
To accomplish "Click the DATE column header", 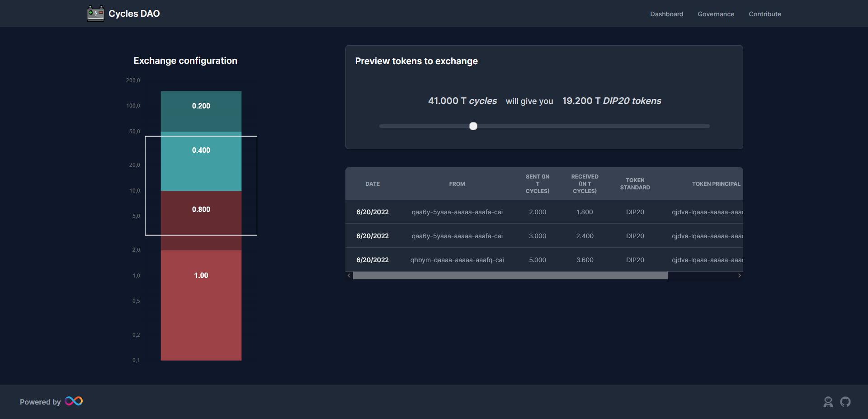I will (x=373, y=184).
